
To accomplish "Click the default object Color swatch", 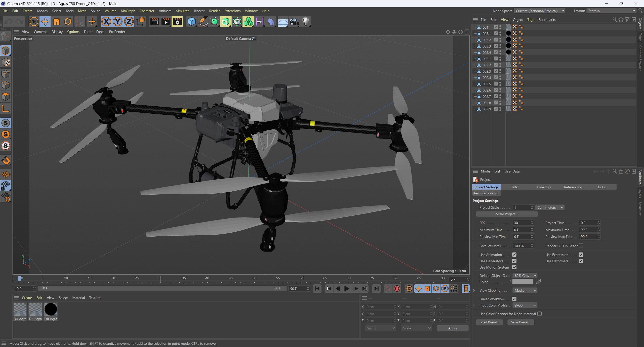I will pyautogui.click(x=523, y=282).
